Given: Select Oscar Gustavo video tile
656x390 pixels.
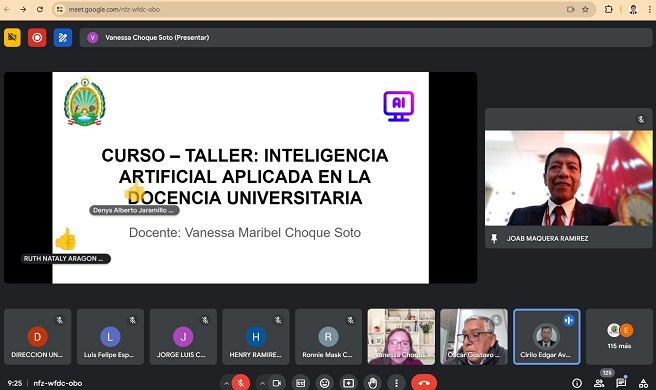Looking at the screenshot, I should 474,337.
